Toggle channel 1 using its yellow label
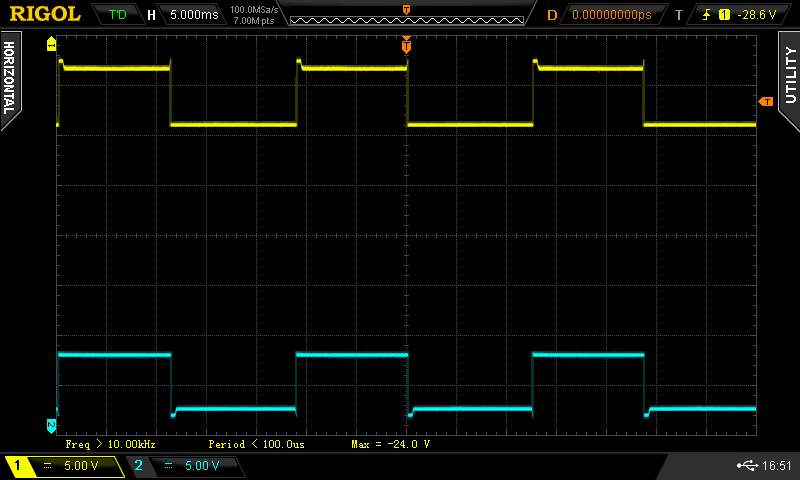This screenshot has width=800, height=480. [17, 466]
